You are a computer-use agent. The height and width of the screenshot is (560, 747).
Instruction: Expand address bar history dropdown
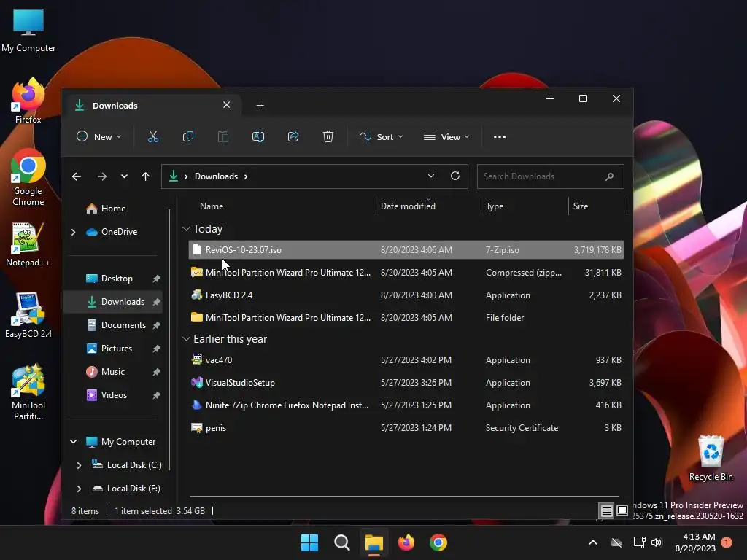coord(430,176)
